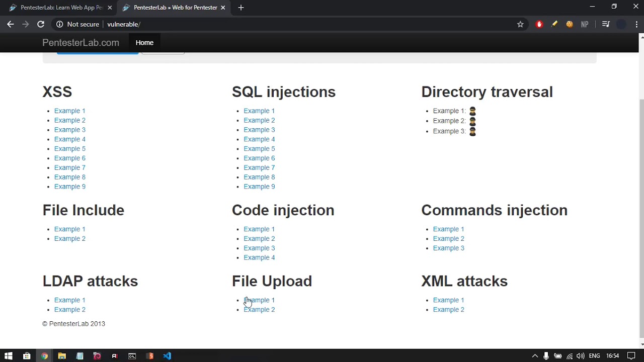Bookmark this page with the star icon
Screen dimensions: 644x362
[x=520, y=24]
